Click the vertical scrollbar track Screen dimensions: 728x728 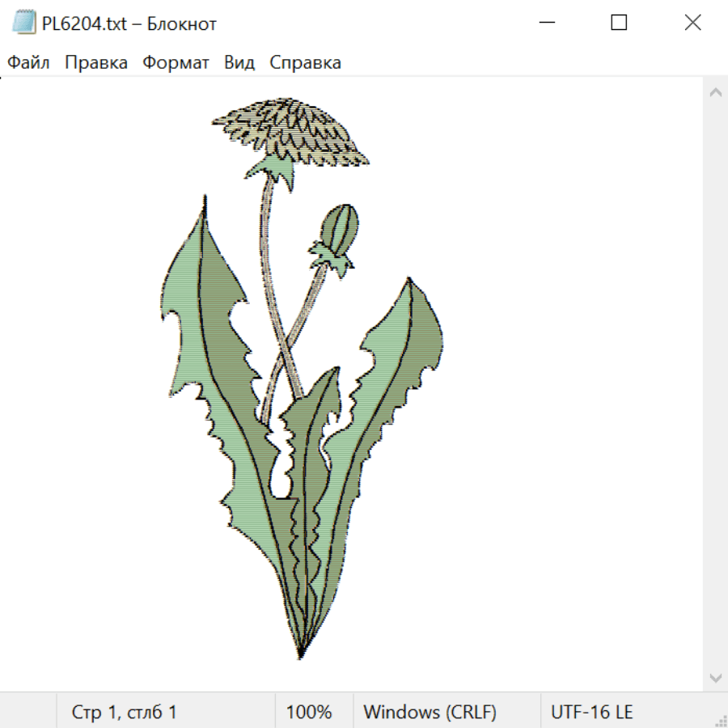pos(716,385)
